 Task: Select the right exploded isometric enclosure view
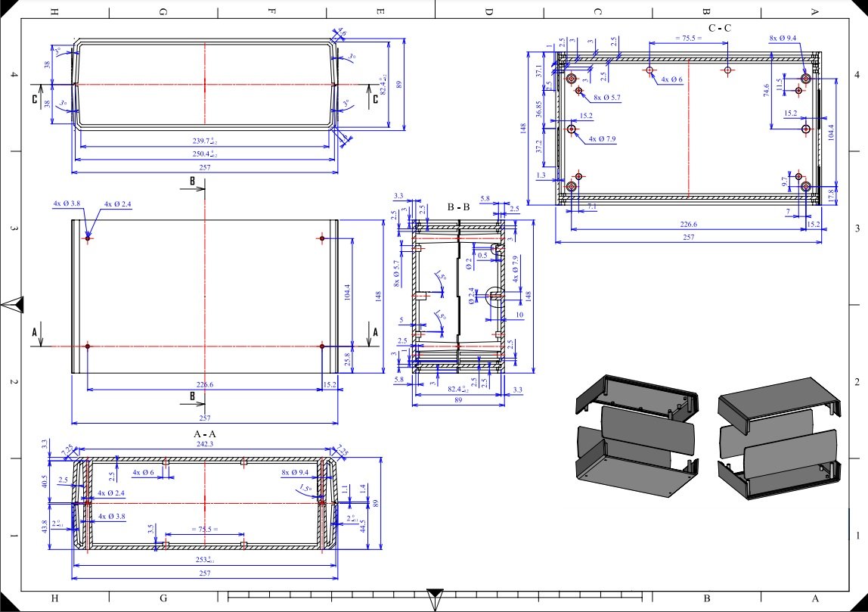[780, 436]
